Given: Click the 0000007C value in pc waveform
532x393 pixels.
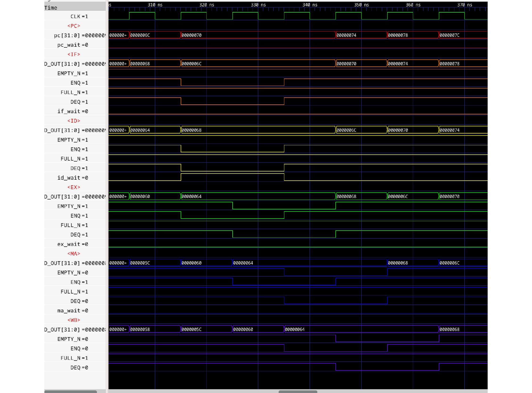Looking at the screenshot, I should point(449,35).
